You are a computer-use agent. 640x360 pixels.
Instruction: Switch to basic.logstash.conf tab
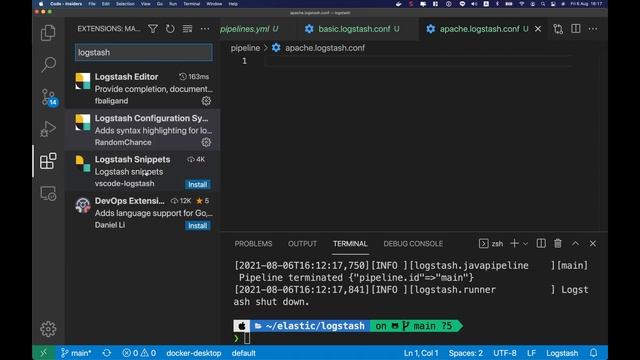pyautogui.click(x=358, y=29)
